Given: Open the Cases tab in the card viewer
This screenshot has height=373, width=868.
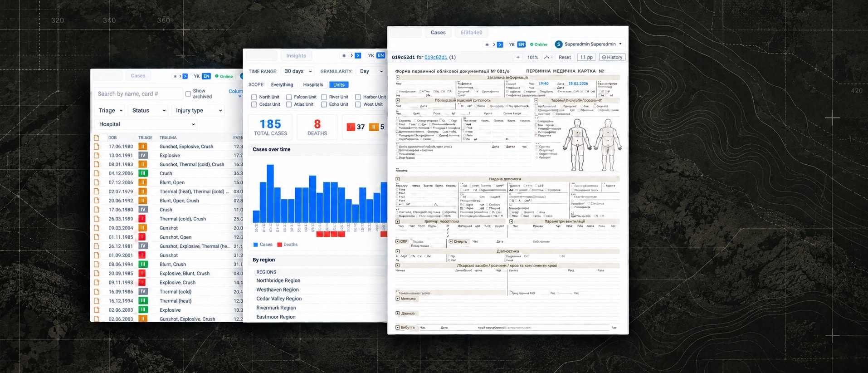Looking at the screenshot, I should tap(438, 33).
